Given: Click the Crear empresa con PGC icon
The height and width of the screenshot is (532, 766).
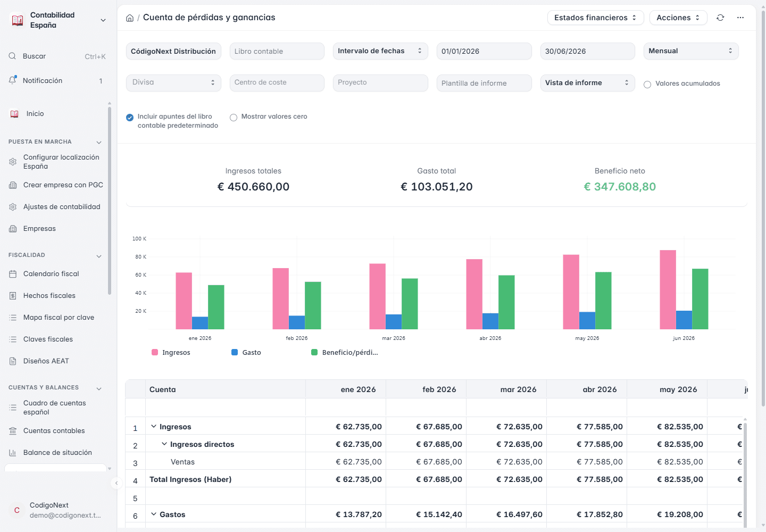Looking at the screenshot, I should [x=13, y=185].
